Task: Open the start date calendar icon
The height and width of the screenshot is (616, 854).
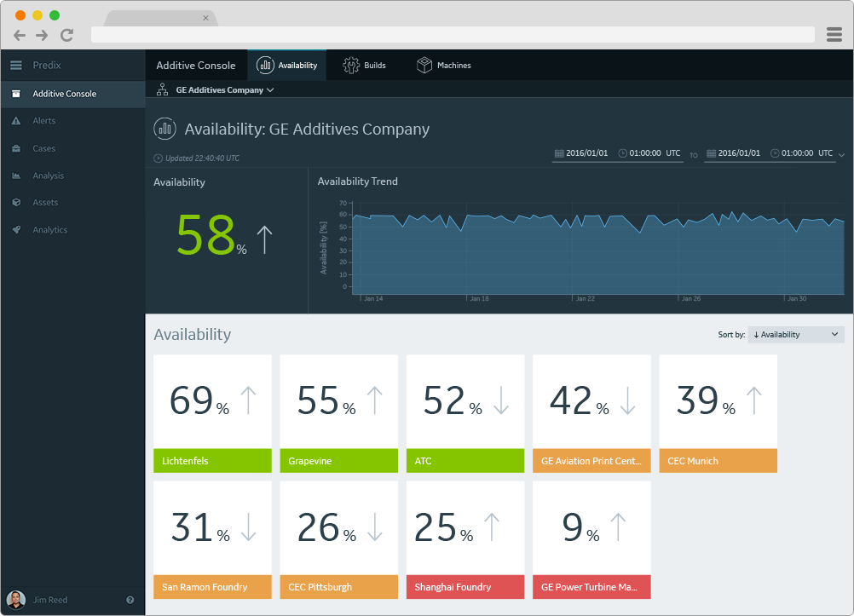Action: pos(559,153)
